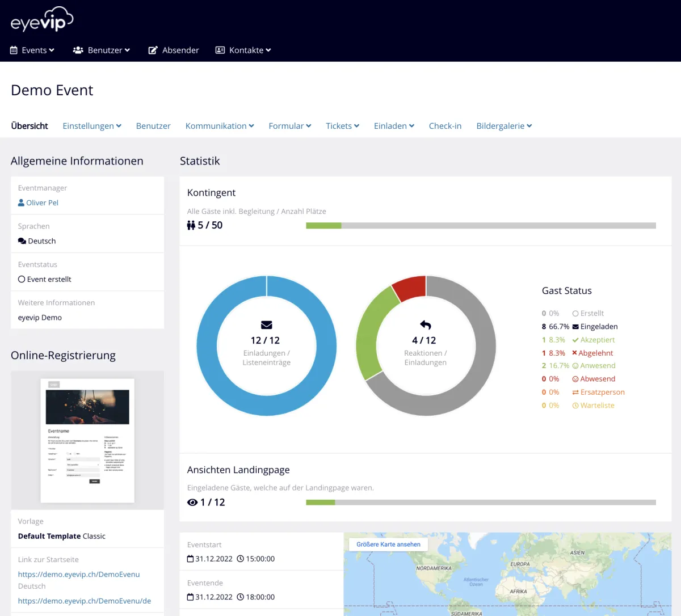Click the edit icon beside Absender
Viewport: 681px width, 616px height.
[x=153, y=50]
